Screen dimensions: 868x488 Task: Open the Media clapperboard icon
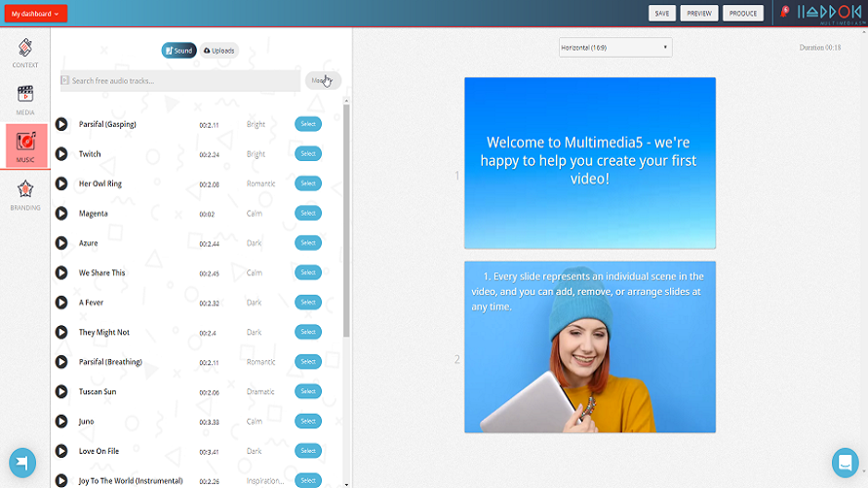click(25, 94)
